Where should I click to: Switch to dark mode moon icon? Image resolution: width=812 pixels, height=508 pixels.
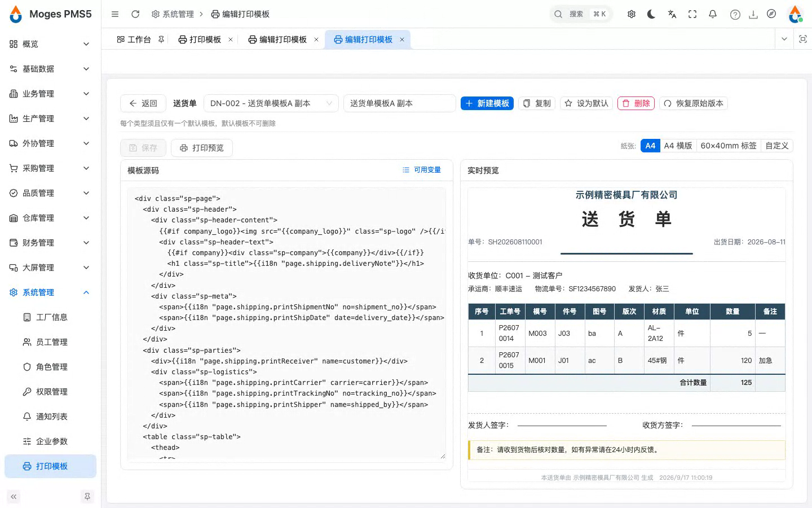pyautogui.click(x=651, y=14)
